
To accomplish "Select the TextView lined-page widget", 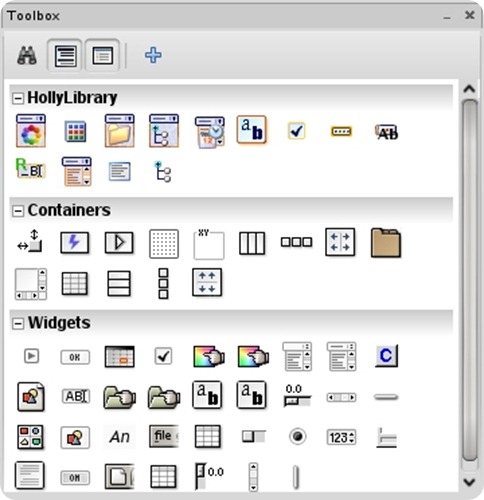I will tap(30, 475).
